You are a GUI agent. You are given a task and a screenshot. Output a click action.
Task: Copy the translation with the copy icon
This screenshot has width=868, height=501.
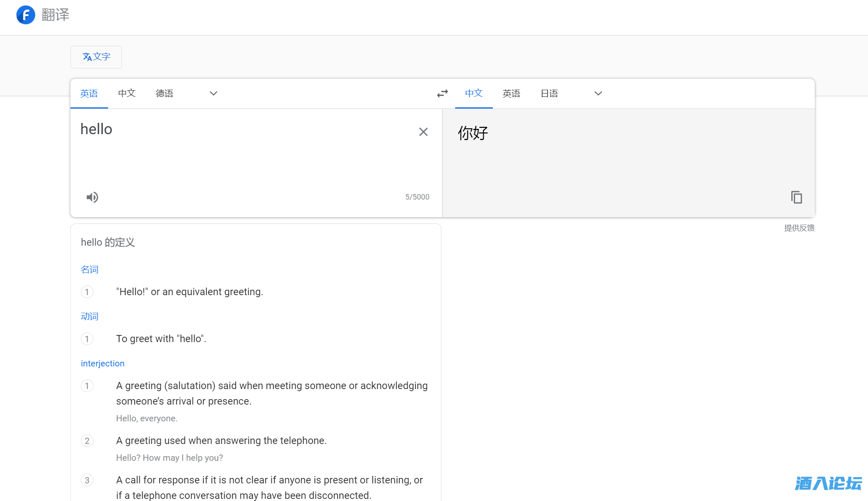796,197
